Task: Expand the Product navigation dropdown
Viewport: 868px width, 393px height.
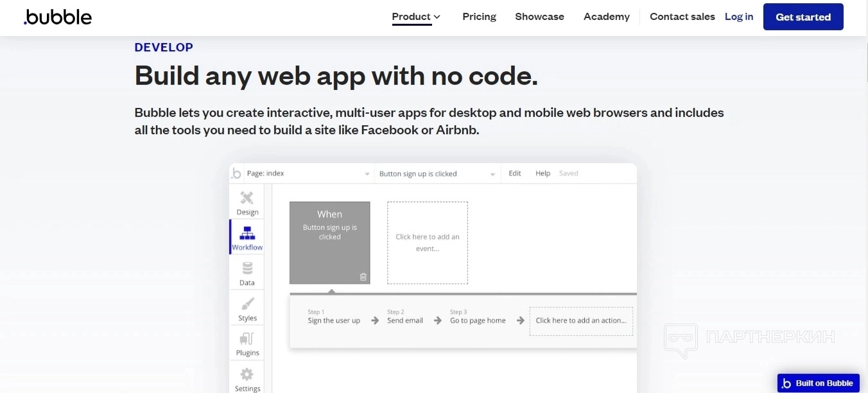Action: coord(416,17)
